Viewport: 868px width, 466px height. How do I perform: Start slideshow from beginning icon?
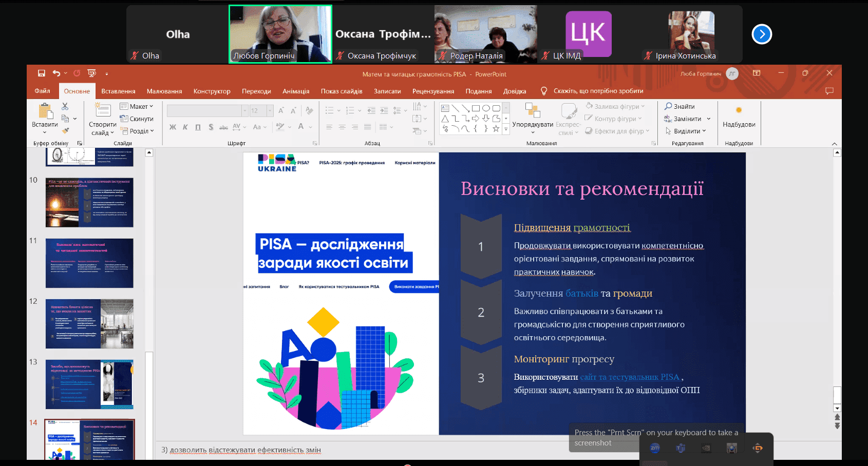92,73
